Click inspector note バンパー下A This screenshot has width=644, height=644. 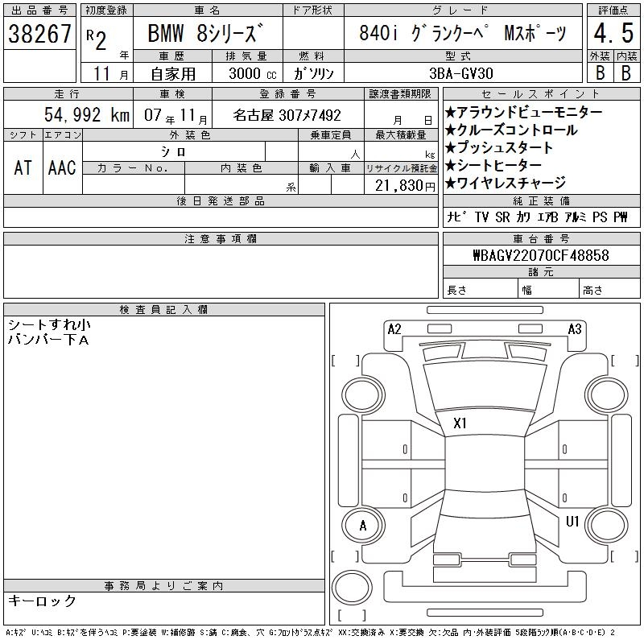[48, 340]
